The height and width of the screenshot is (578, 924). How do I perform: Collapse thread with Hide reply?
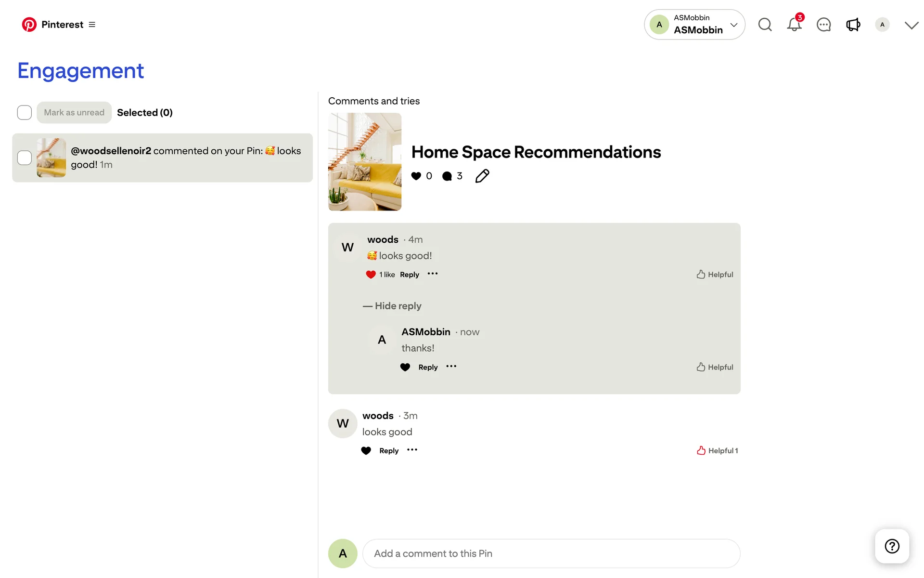[392, 306]
